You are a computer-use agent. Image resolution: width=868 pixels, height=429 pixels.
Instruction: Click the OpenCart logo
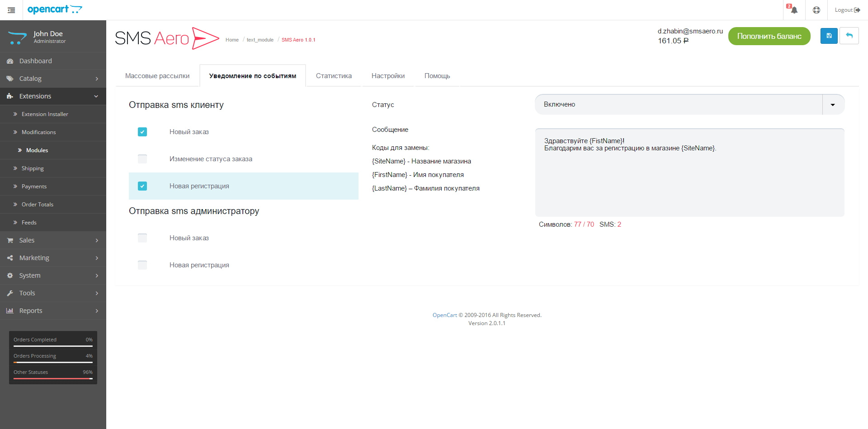(55, 9)
